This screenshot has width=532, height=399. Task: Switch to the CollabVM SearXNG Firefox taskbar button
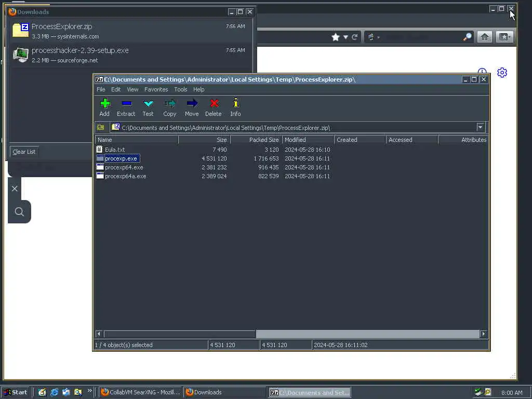click(x=141, y=392)
